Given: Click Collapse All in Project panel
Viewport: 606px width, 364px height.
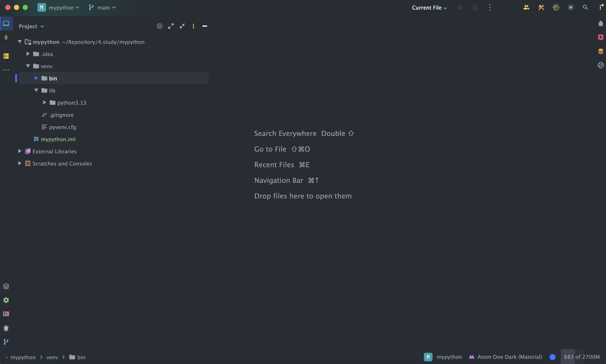Looking at the screenshot, I should [182, 26].
